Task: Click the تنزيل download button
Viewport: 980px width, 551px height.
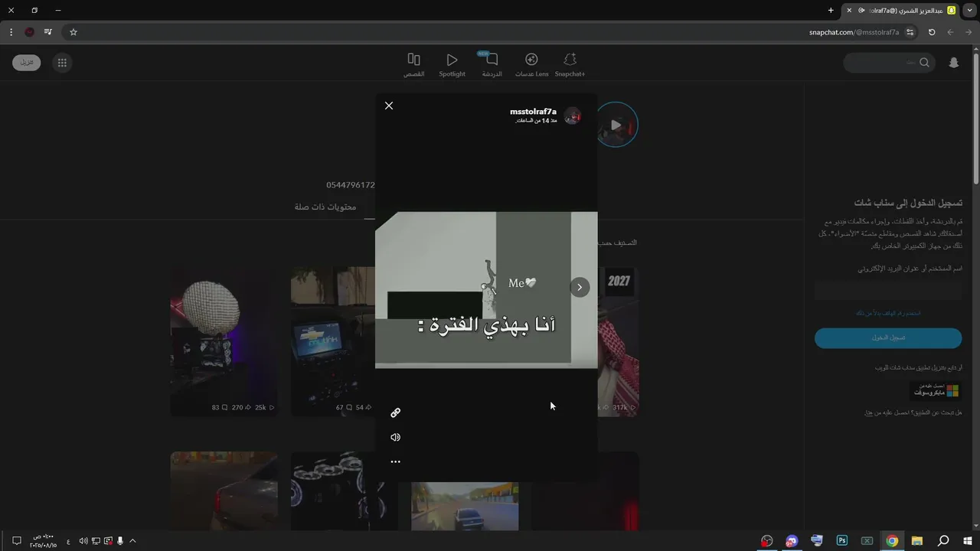Action: [27, 63]
